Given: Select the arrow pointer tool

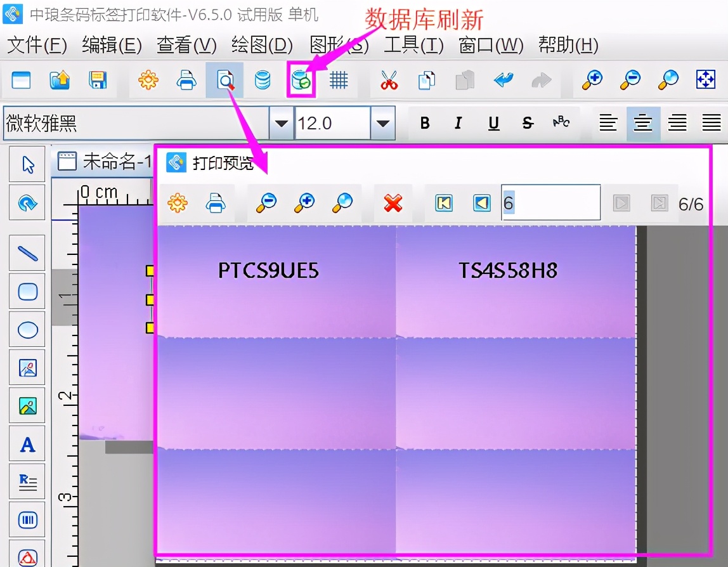Looking at the screenshot, I should tap(27, 164).
